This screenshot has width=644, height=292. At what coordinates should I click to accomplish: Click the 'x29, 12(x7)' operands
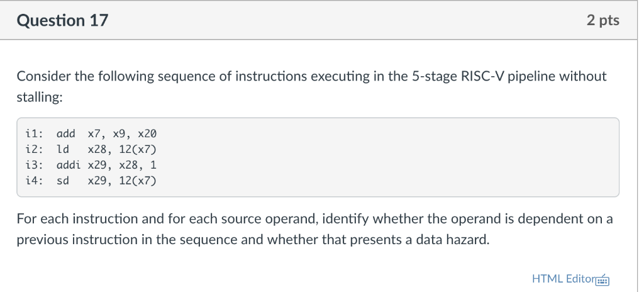122,181
